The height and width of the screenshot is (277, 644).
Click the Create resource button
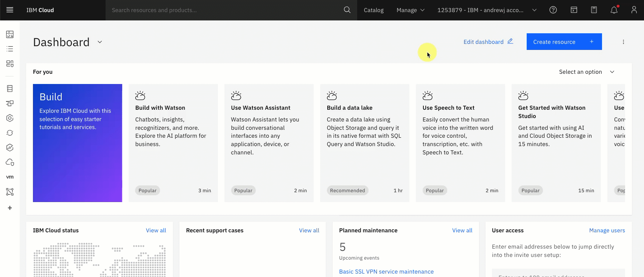point(564,42)
